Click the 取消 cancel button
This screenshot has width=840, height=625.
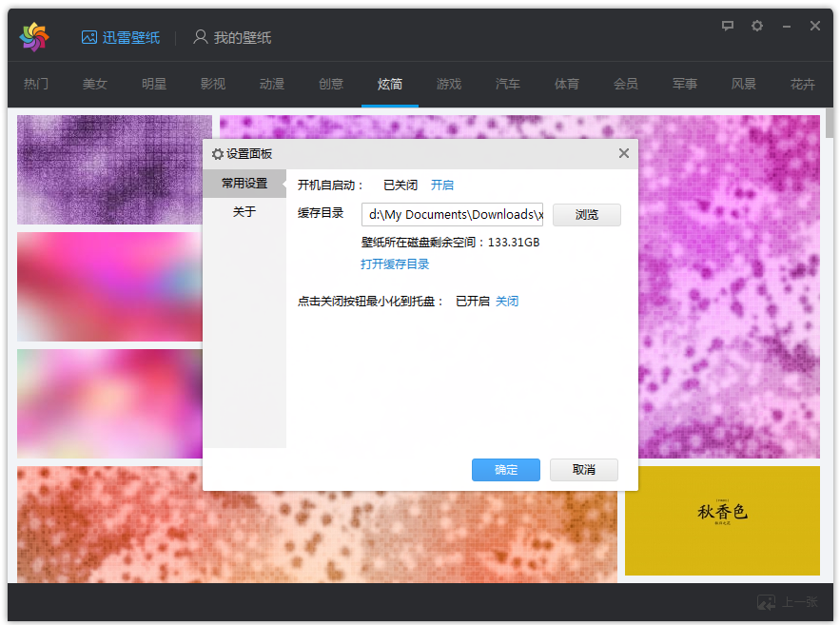click(584, 470)
